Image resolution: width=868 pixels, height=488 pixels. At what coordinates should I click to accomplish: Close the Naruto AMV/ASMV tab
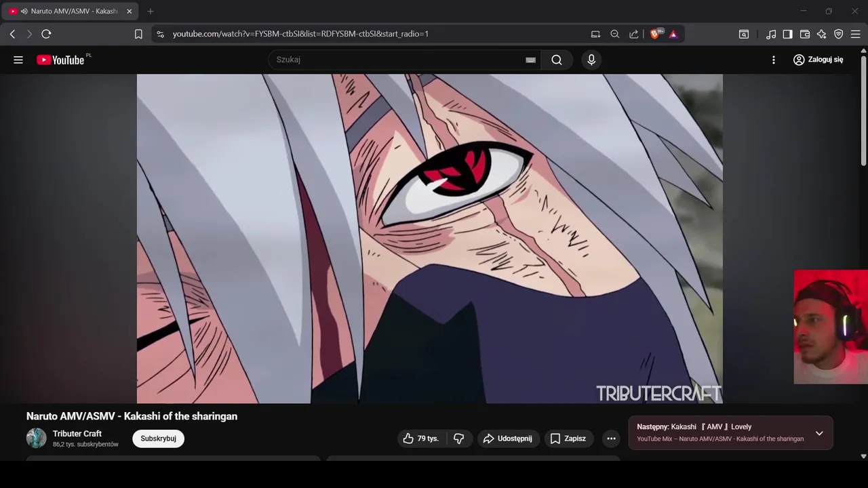(x=129, y=12)
